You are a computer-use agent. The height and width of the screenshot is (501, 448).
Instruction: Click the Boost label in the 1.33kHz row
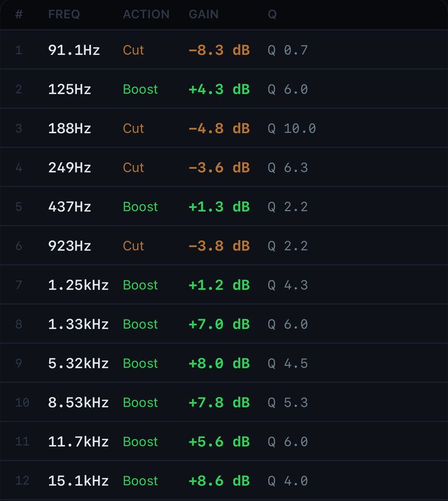pos(140,324)
